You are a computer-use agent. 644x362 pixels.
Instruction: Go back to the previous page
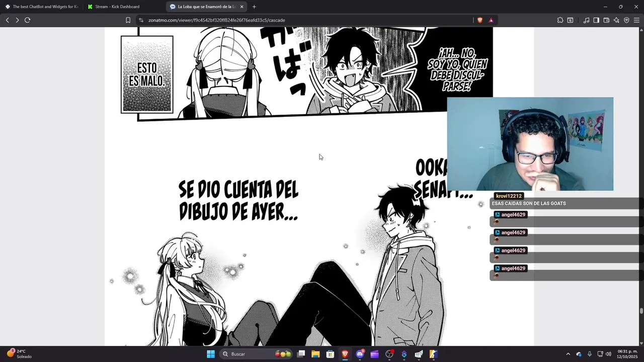pos(7,20)
